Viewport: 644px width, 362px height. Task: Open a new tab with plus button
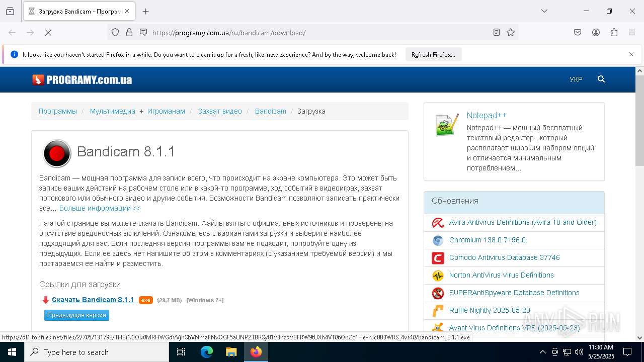tap(146, 11)
